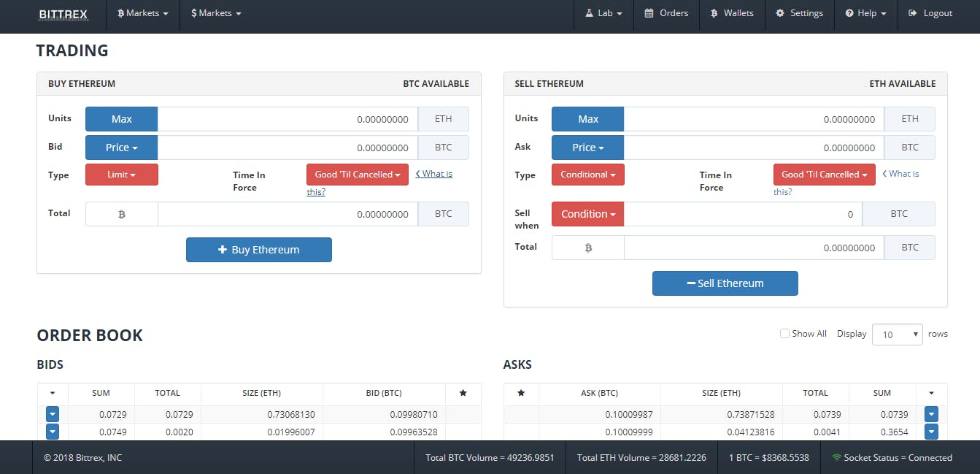The image size is (980, 474).
Task: Open the Condition dropdown in the sell panel
Action: 587,214
